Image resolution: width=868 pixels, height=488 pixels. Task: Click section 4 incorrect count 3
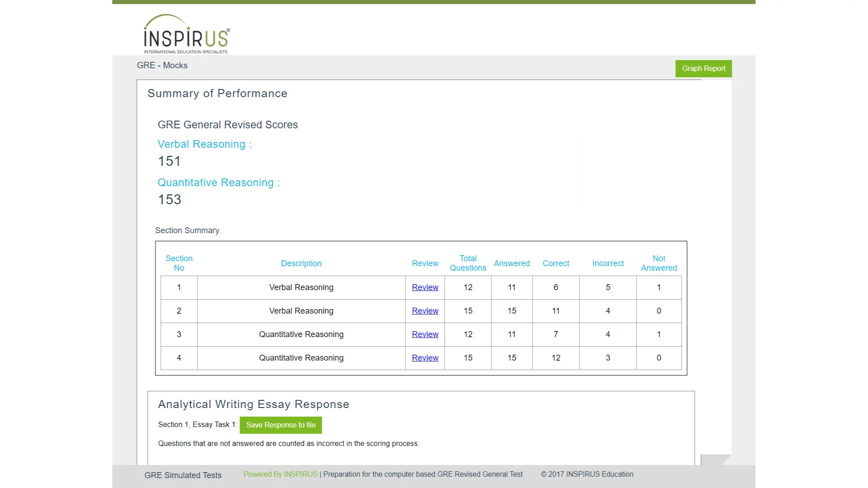tap(608, 358)
